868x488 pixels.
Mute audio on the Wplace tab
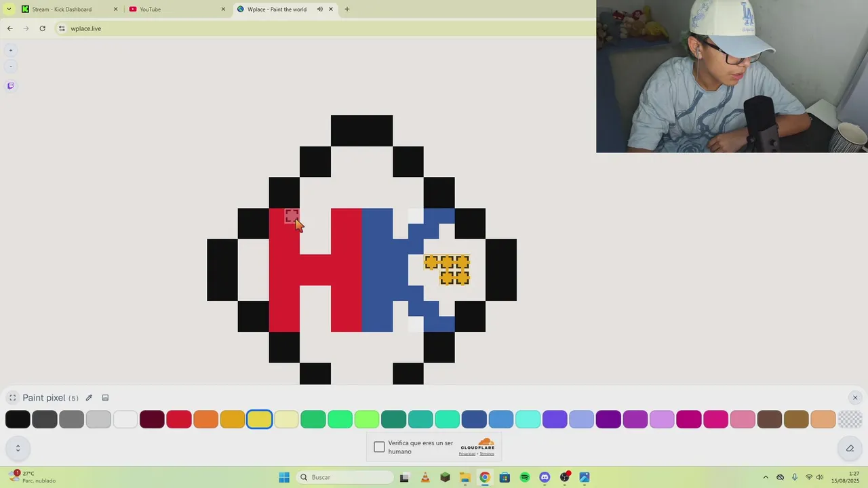pos(319,9)
